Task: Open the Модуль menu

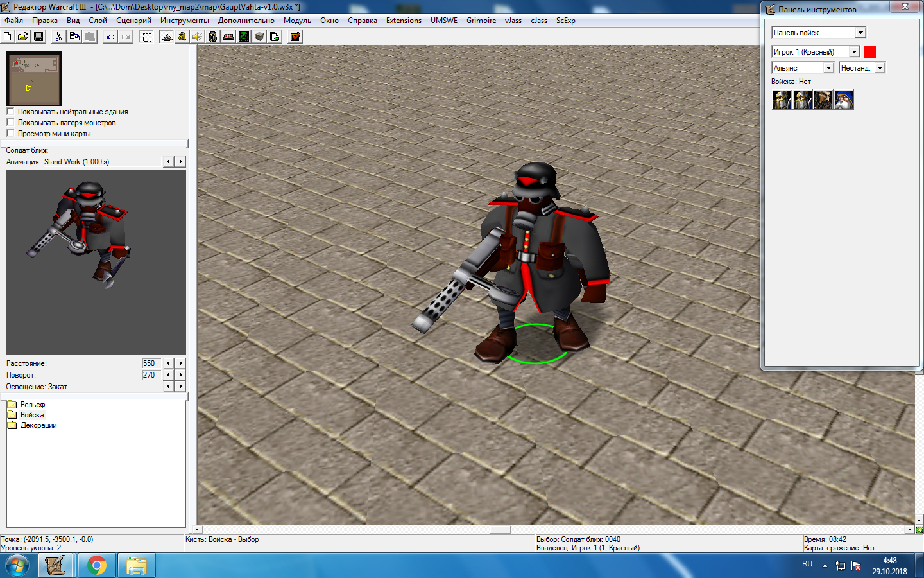Action: click(x=297, y=21)
